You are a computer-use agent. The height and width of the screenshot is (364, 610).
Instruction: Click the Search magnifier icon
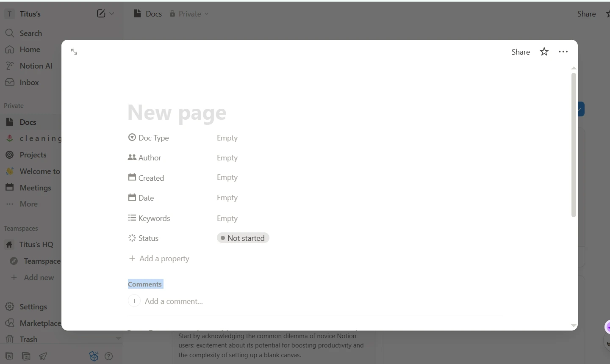[10, 33]
